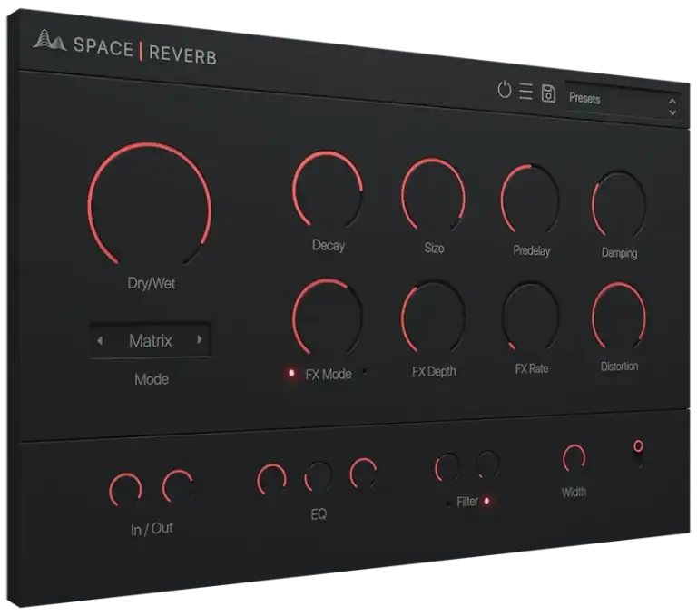
Task: Click the Mode label
Action: point(152,378)
